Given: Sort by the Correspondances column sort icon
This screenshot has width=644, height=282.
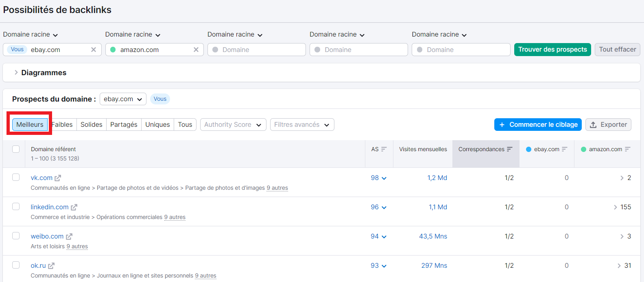Looking at the screenshot, I should pyautogui.click(x=510, y=149).
